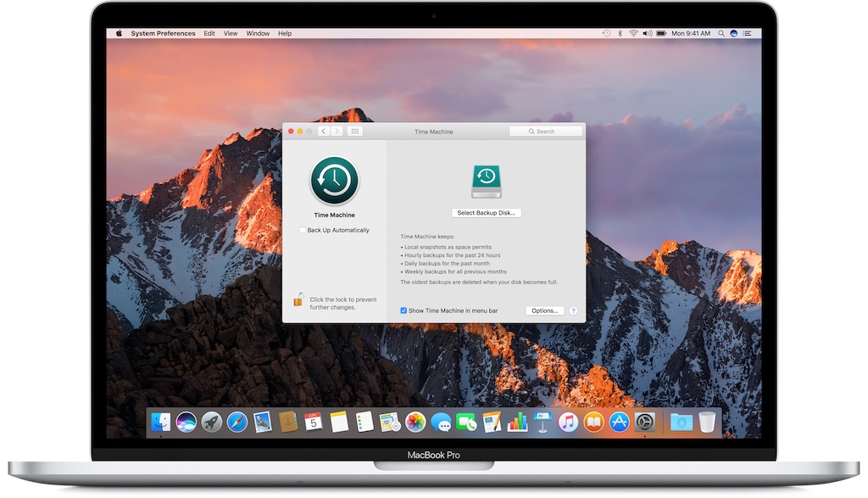Open Reminders list icon in dock
This screenshot has height=498, width=868.
(x=364, y=422)
